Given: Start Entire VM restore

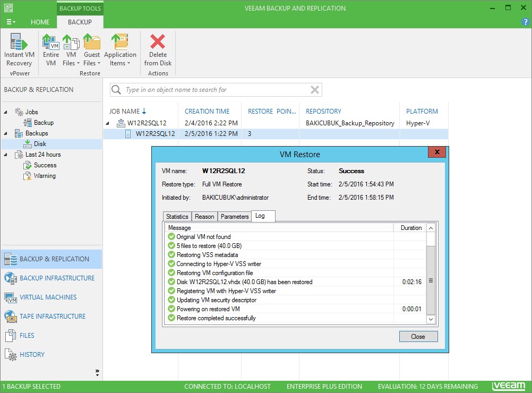Looking at the screenshot, I should (x=51, y=49).
